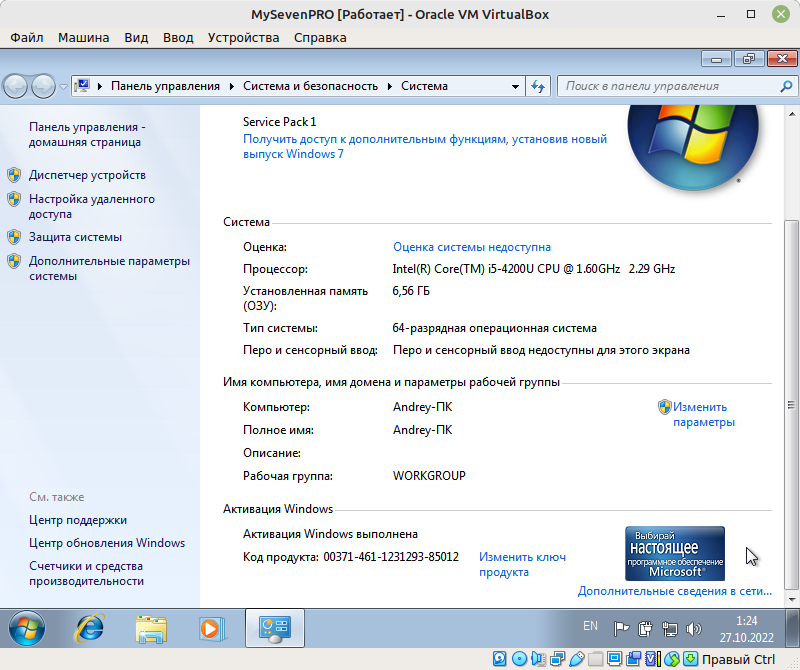800x670 pixels.
Task: Open the Windows Start menu orb
Action: point(27,628)
